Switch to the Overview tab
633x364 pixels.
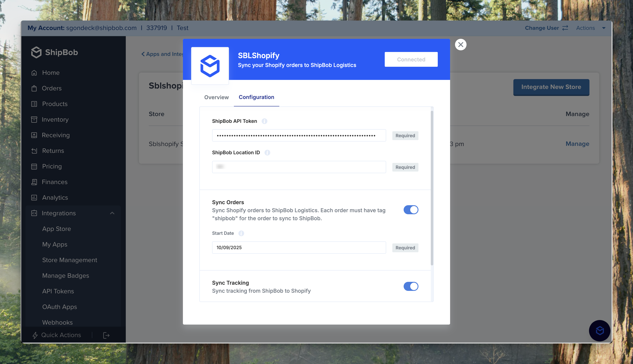pyautogui.click(x=216, y=97)
